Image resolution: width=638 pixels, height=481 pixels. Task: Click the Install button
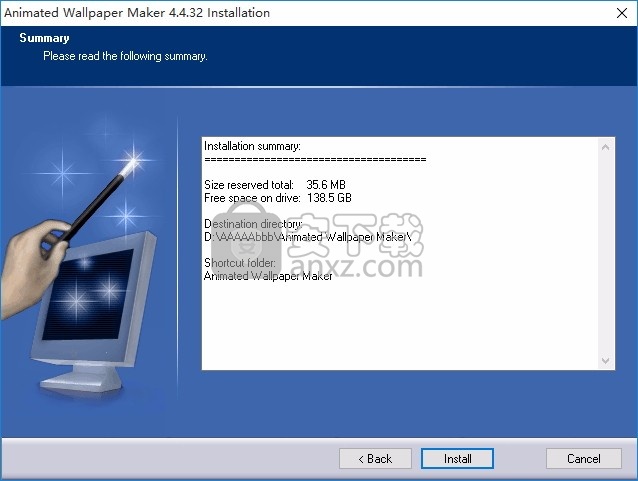457,459
